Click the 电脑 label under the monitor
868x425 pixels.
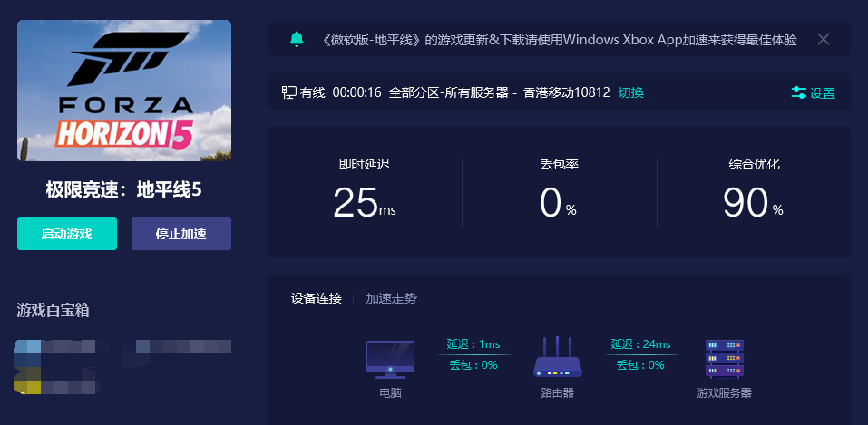point(390,393)
